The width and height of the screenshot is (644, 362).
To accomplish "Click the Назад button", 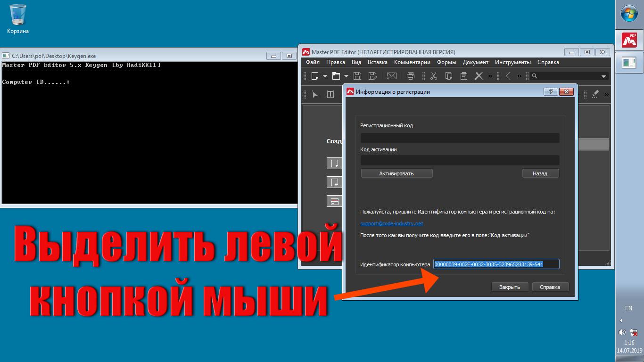I will (540, 173).
